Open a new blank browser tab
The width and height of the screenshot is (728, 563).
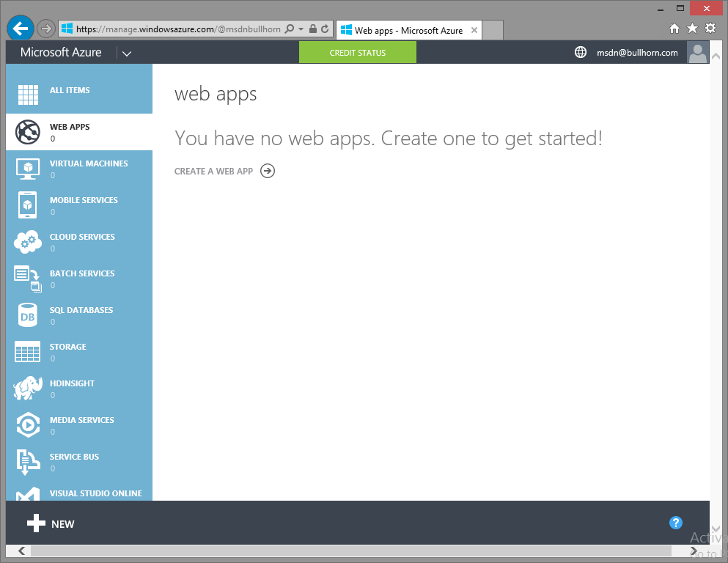(x=493, y=31)
